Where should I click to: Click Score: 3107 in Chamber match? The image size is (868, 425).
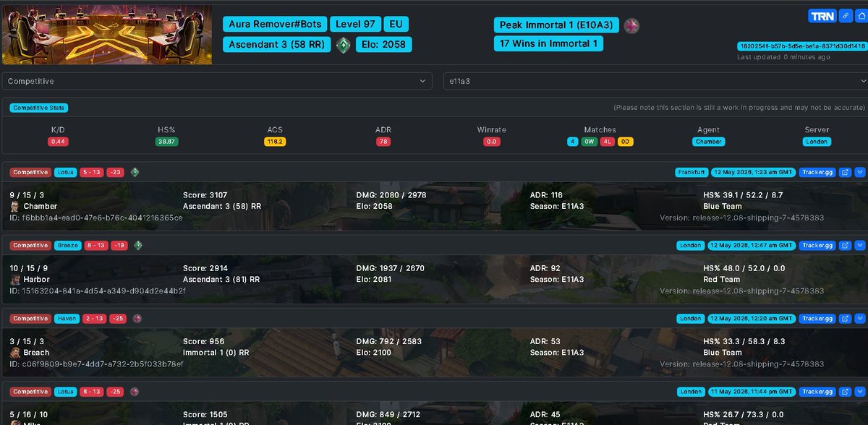click(204, 195)
